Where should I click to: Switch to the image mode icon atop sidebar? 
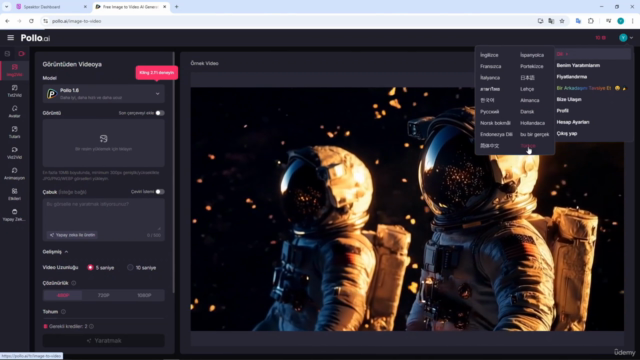(7, 53)
